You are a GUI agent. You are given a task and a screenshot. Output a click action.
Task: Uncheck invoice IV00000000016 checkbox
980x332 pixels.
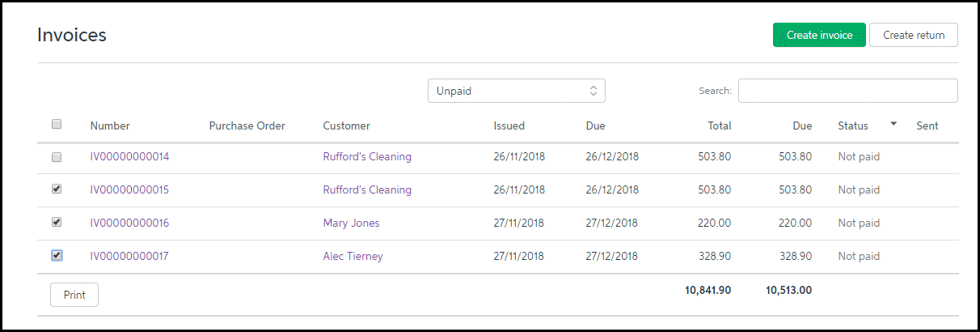[x=57, y=222]
